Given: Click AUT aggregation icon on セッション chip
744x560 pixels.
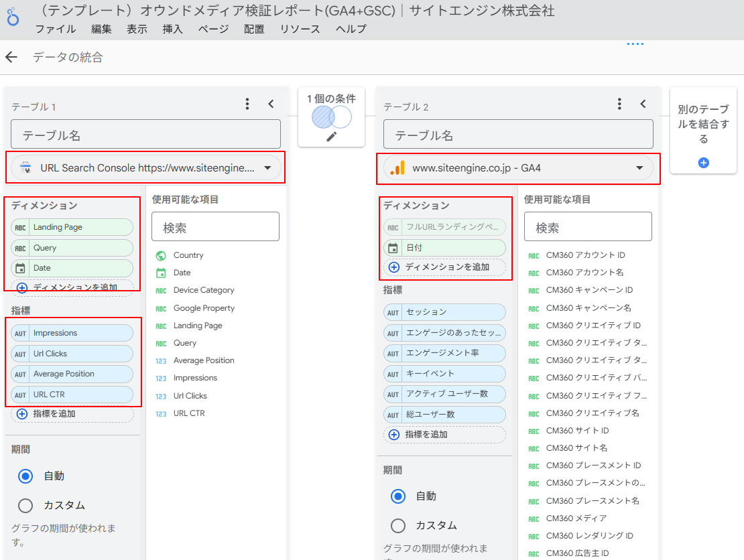Looking at the screenshot, I should click(x=393, y=312).
